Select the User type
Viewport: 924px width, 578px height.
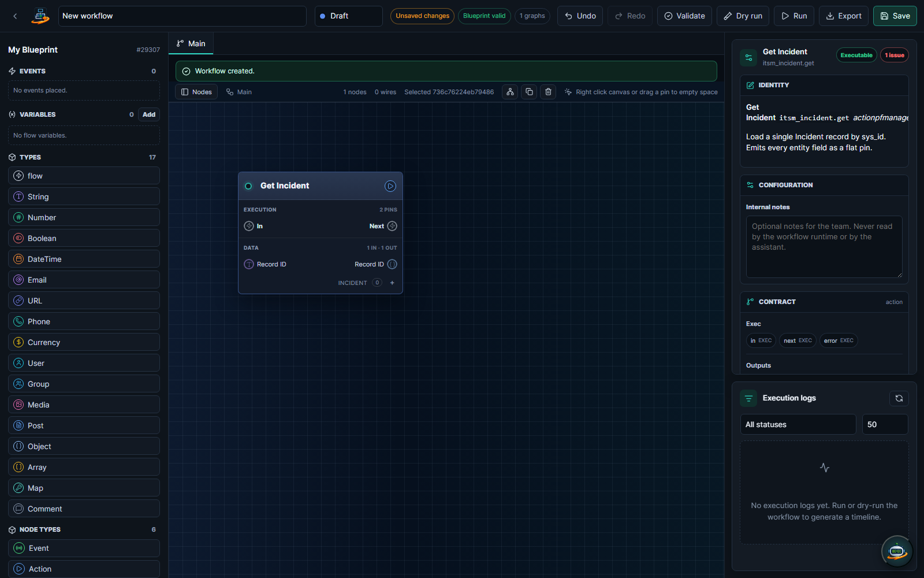coord(84,363)
